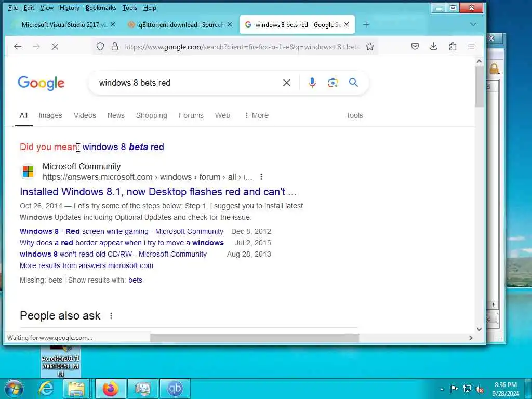Show hidden system tray icons

point(442,389)
